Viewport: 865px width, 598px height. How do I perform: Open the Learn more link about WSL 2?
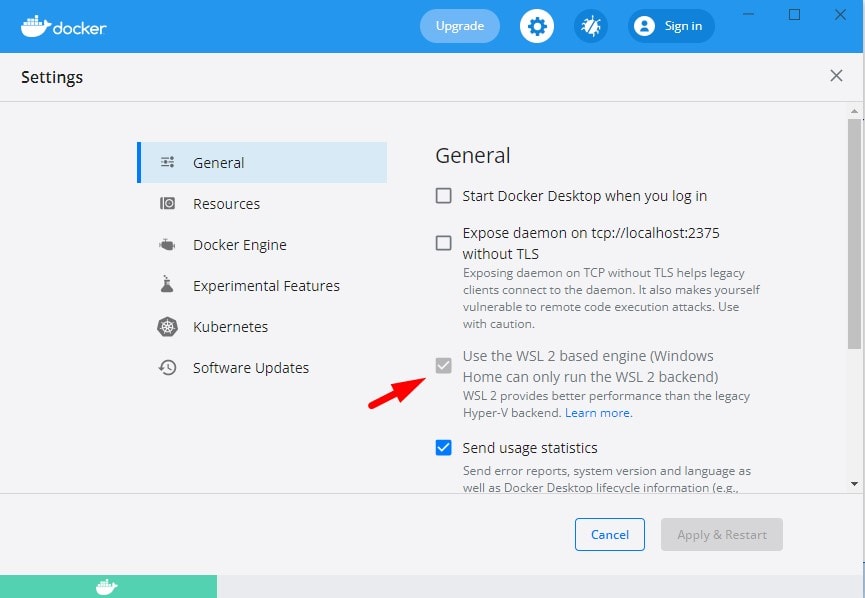tap(599, 413)
